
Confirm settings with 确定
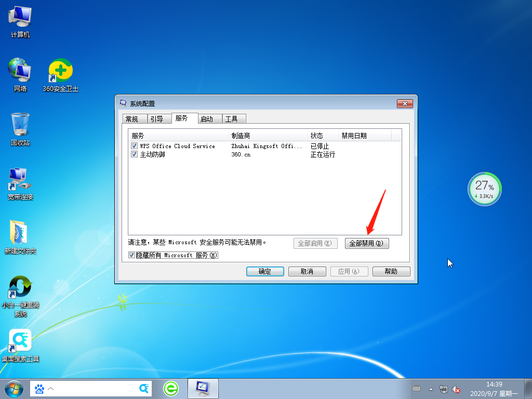click(x=265, y=271)
